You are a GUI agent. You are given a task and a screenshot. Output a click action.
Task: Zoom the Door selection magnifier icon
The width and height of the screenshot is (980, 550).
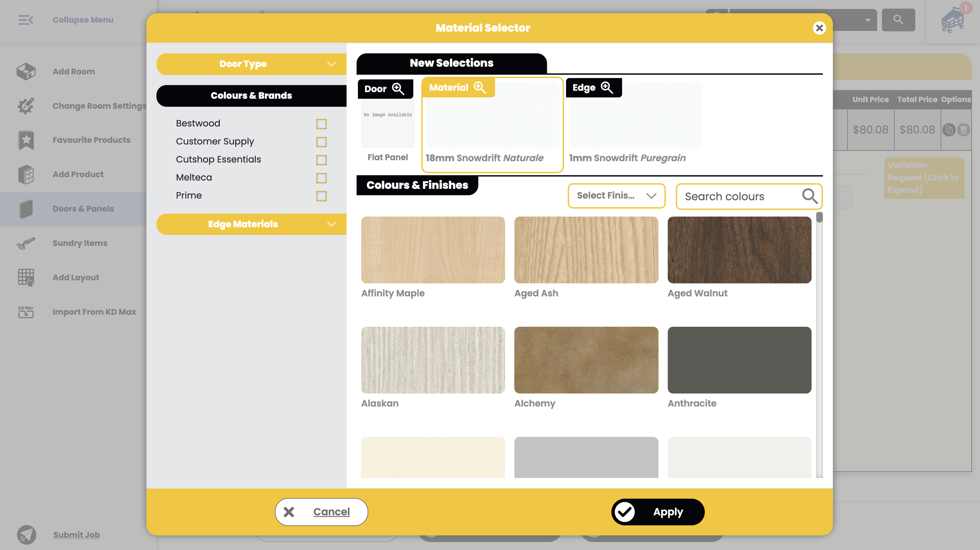pos(398,89)
